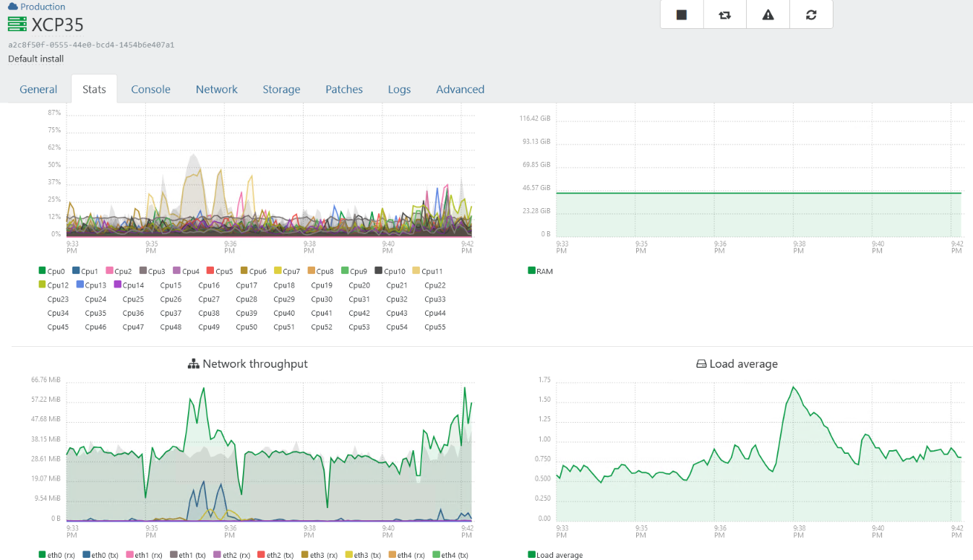Screen dimensions: 973x560
Task: Click the yellow Cpu7 color swatch
Action: [278, 271]
